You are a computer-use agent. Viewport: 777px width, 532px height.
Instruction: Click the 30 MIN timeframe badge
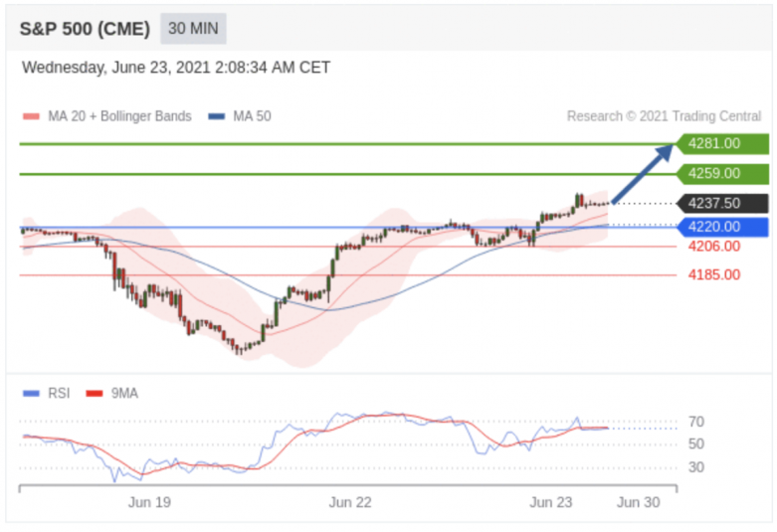193,29
